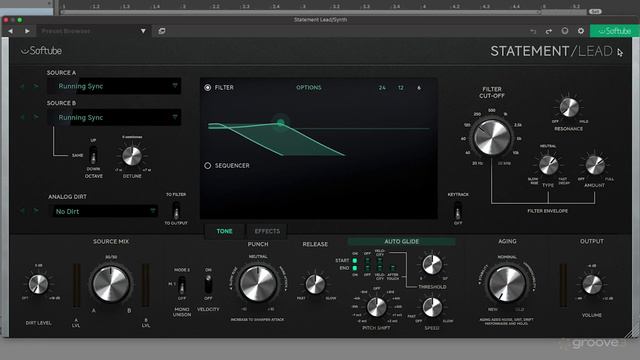
Task: Open the Preset Browser dropdown arrow
Action: pos(143,31)
